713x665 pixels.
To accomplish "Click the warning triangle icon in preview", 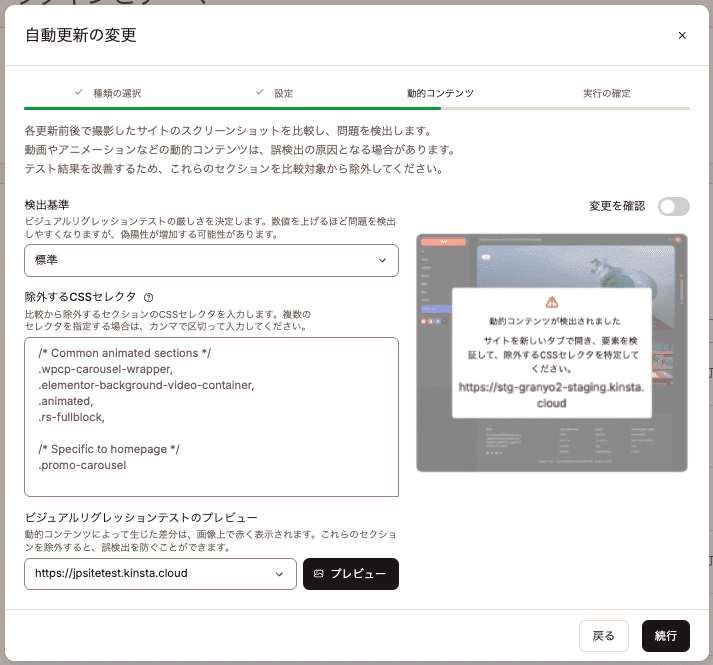I will [552, 302].
